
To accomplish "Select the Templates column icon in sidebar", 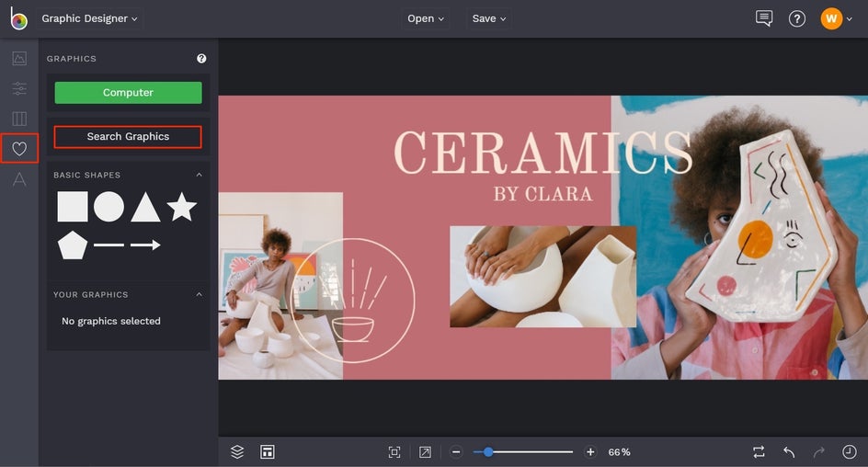I will (19, 119).
